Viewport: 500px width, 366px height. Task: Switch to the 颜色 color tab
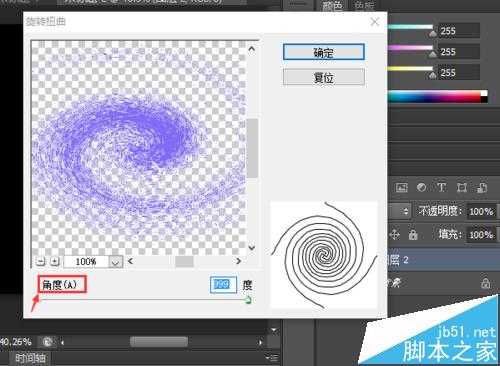tap(333, 6)
